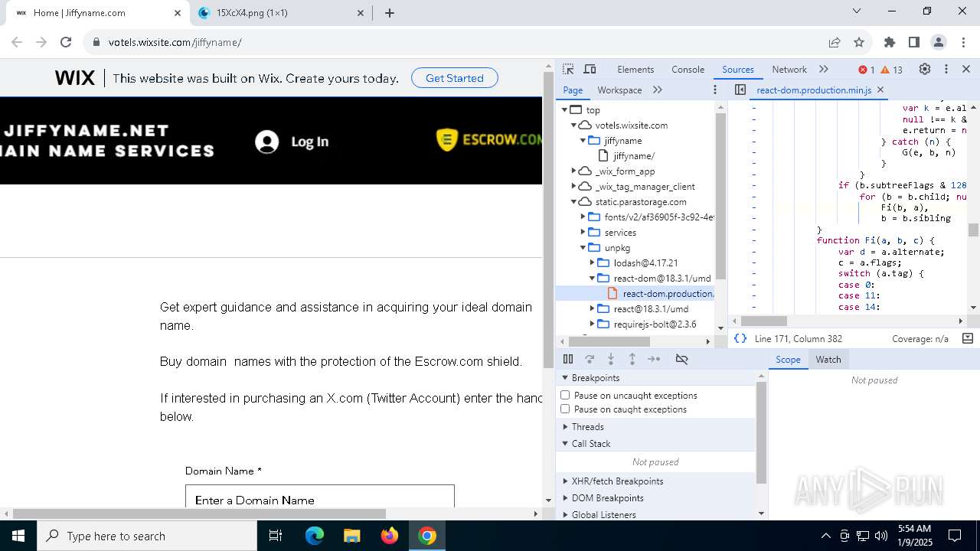Switch to the Console tab
Viewport: 980px width, 551px height.
(x=688, y=69)
